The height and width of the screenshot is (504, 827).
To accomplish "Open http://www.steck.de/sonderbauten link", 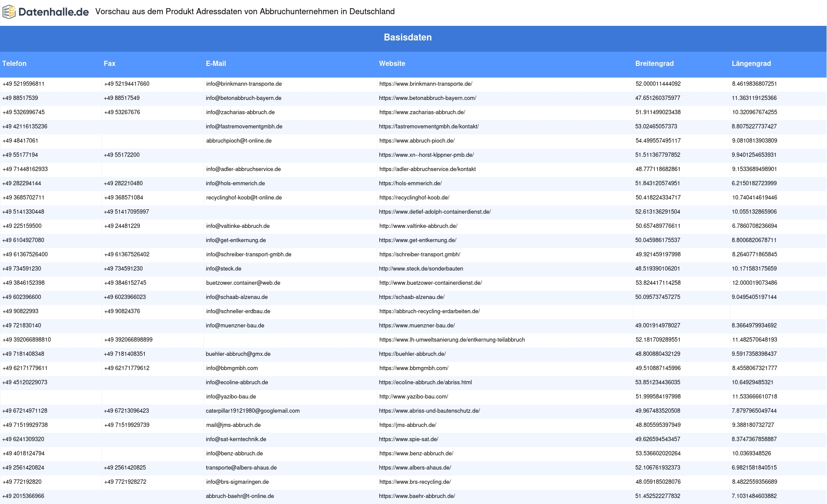I will tap(421, 269).
